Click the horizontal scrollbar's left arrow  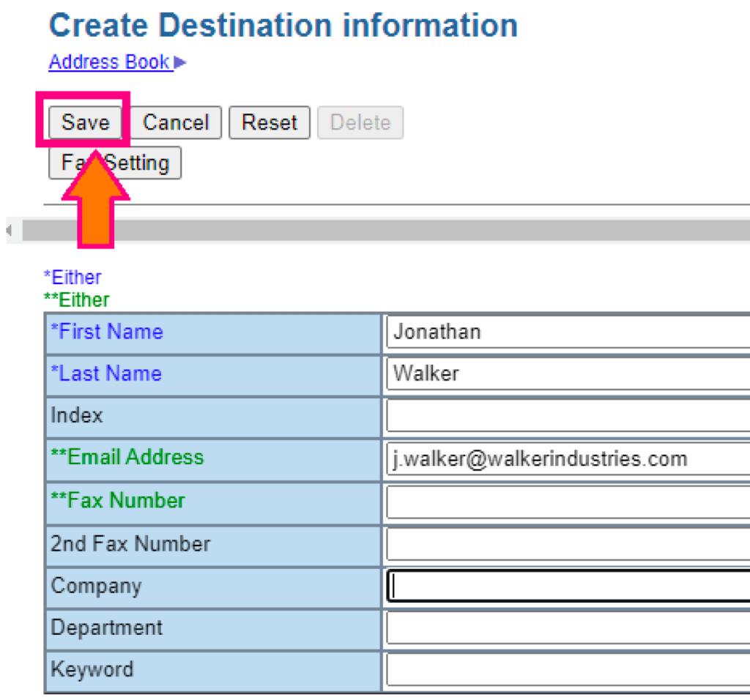click(x=9, y=231)
